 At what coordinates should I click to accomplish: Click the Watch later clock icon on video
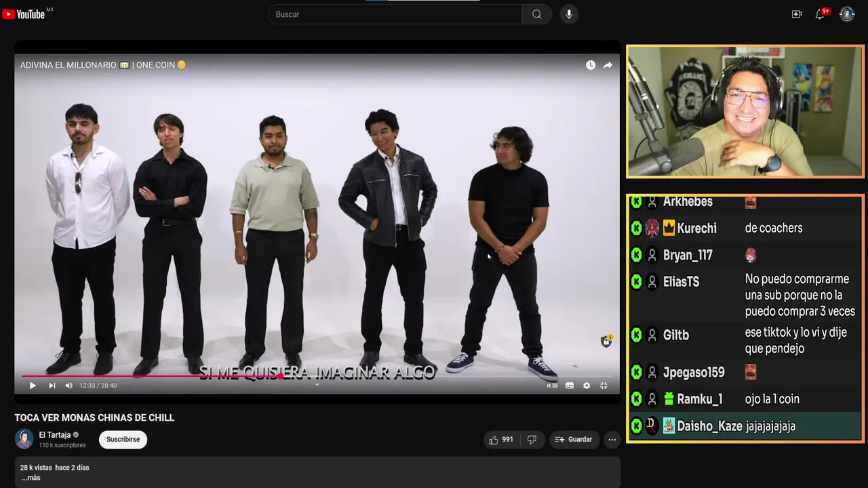click(x=591, y=65)
